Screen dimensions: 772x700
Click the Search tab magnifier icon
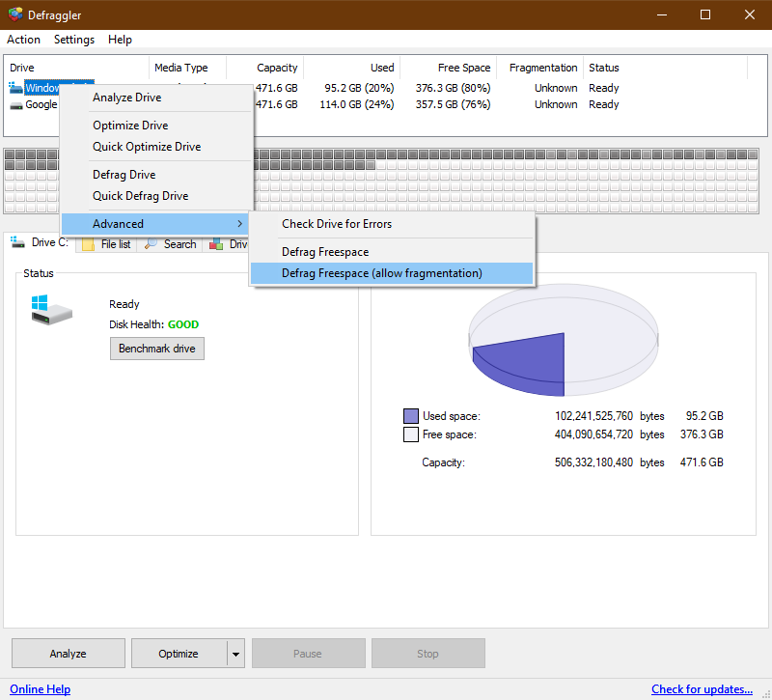(x=152, y=244)
